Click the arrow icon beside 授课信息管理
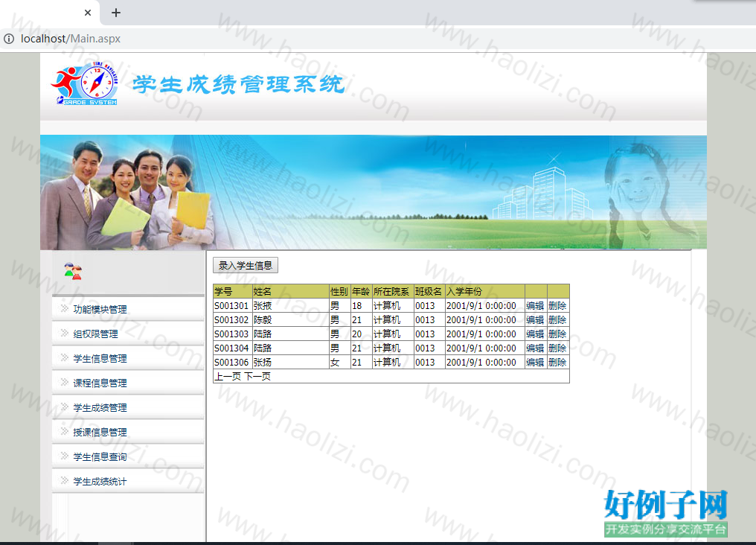 [x=64, y=431]
